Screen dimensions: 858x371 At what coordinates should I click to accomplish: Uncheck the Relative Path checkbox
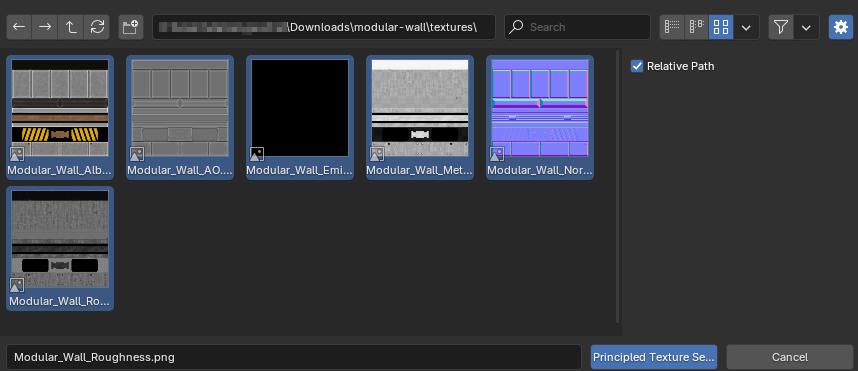(637, 66)
